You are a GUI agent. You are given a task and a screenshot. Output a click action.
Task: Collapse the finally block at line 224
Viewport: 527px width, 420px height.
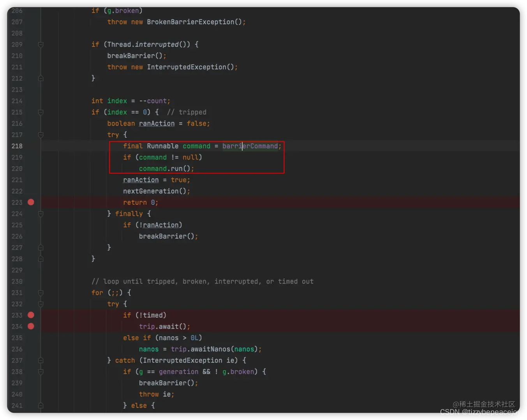41,214
